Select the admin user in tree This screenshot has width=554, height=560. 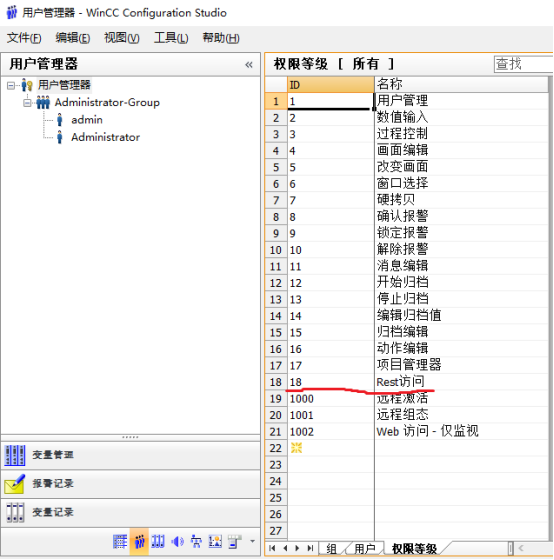87,120
